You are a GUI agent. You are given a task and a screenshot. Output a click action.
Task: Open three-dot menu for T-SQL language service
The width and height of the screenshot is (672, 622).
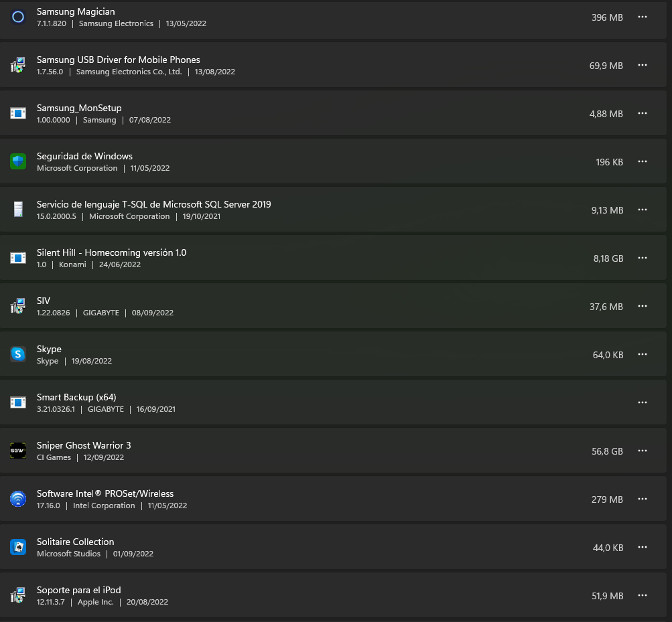click(643, 210)
